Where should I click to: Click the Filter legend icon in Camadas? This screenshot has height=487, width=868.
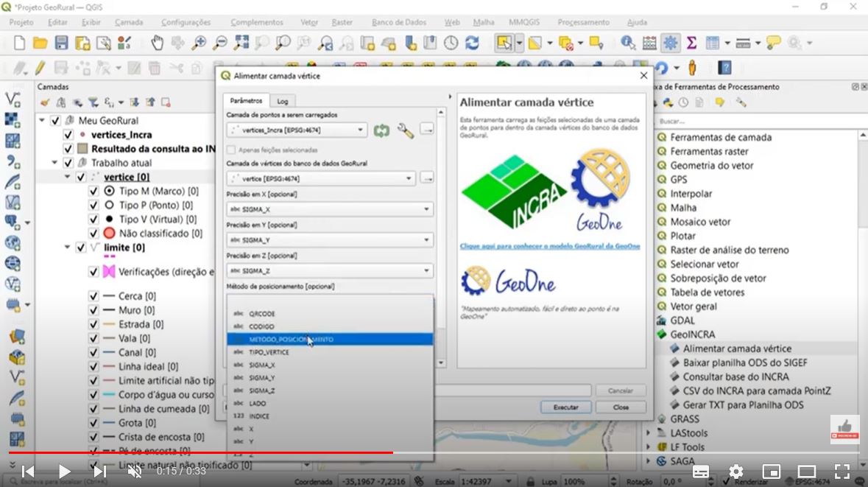[x=93, y=102]
